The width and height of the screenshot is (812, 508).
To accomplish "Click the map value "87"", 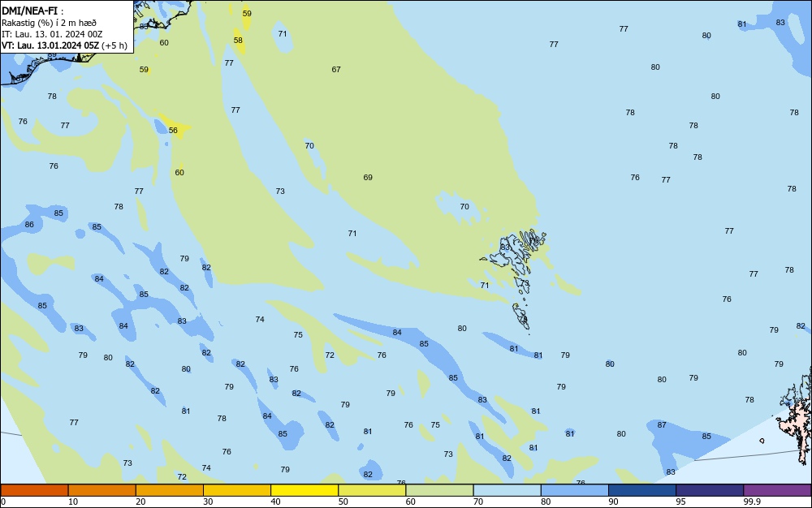I will coord(662,424).
